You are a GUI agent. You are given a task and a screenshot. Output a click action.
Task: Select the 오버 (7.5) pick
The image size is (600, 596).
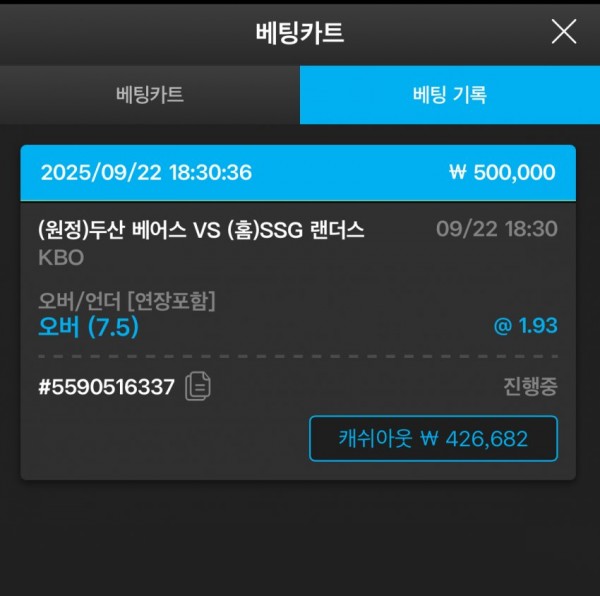[88, 327]
